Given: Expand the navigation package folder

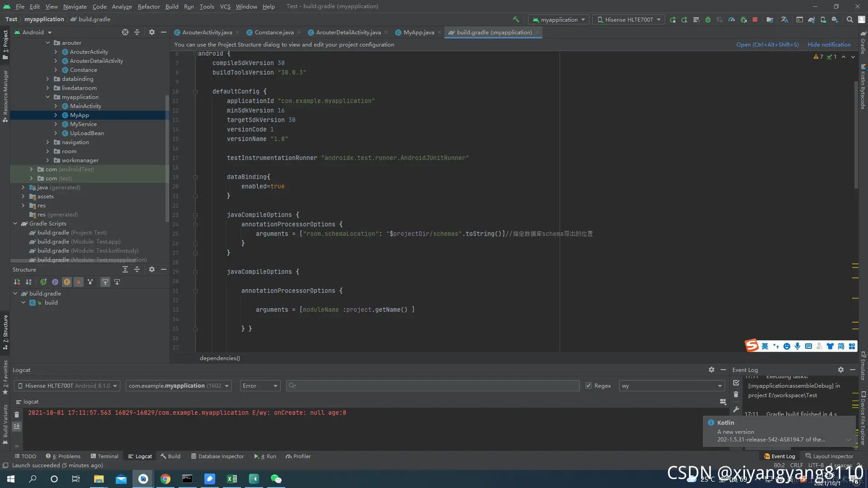Looking at the screenshot, I should [x=47, y=142].
